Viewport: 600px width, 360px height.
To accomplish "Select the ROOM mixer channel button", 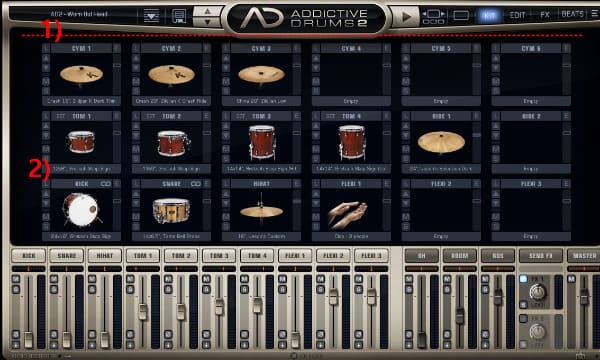I will (x=460, y=256).
